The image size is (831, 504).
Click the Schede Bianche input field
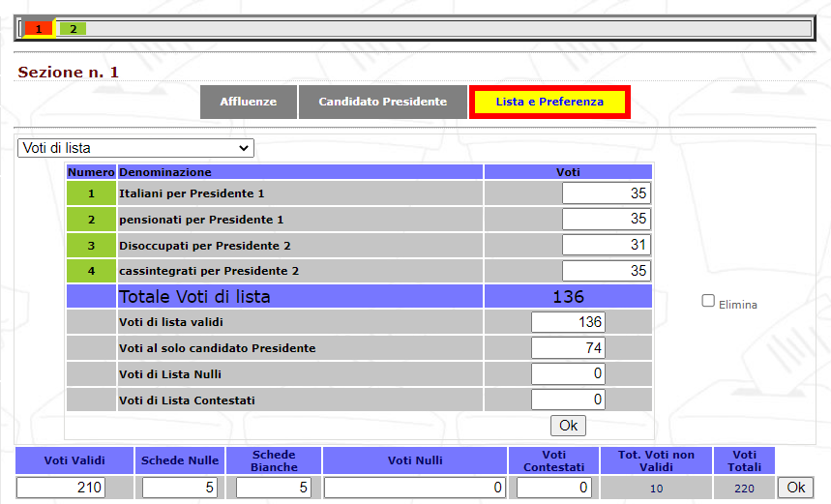click(x=274, y=489)
